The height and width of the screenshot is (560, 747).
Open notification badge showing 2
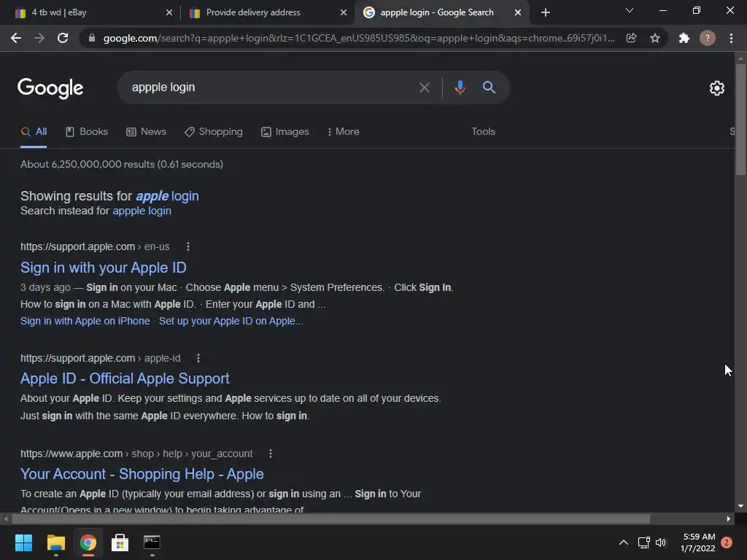(x=727, y=542)
